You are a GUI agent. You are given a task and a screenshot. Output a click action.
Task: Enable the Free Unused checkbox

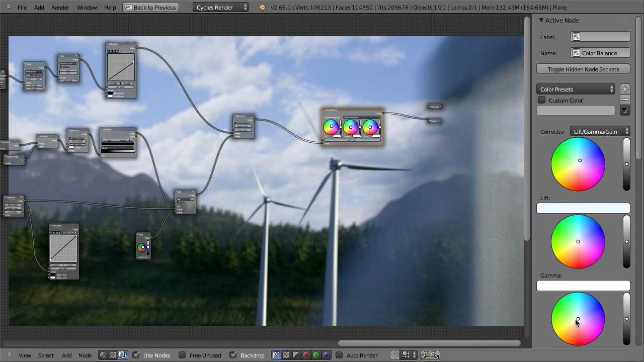click(182, 355)
